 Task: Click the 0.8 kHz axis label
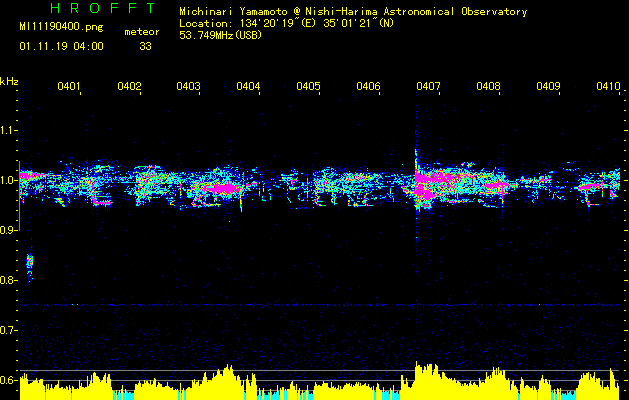(x=8, y=280)
